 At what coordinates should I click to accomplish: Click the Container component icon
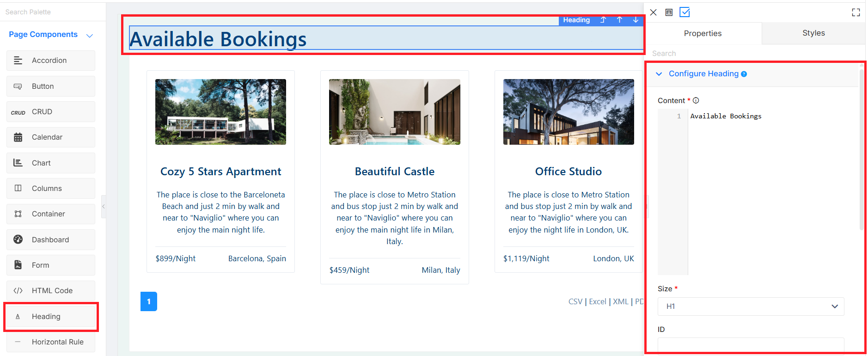(18, 214)
